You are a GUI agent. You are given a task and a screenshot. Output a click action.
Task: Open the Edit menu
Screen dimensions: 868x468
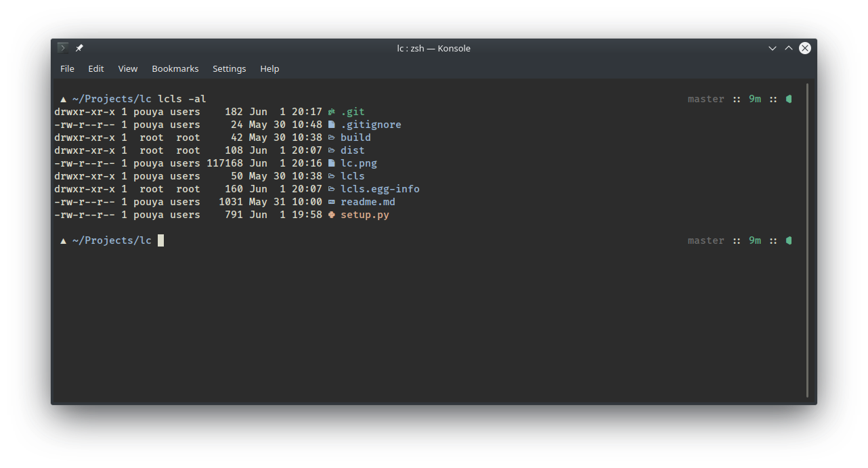(96, 68)
